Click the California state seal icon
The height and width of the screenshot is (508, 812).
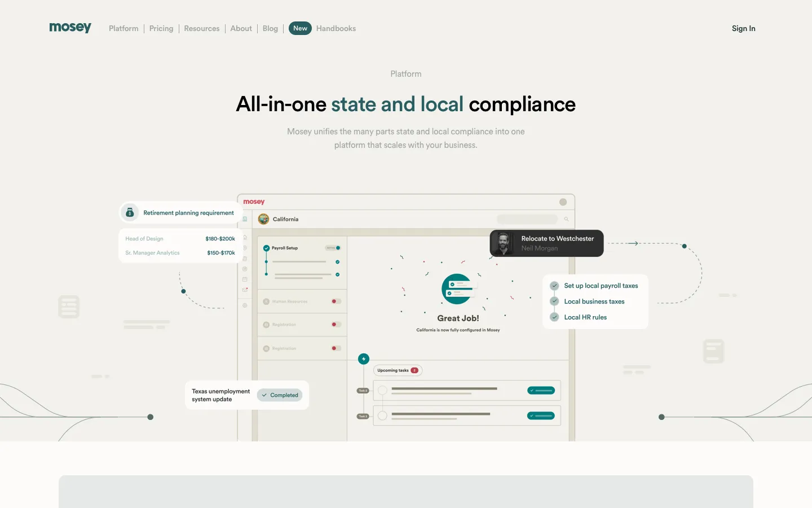pos(263,219)
